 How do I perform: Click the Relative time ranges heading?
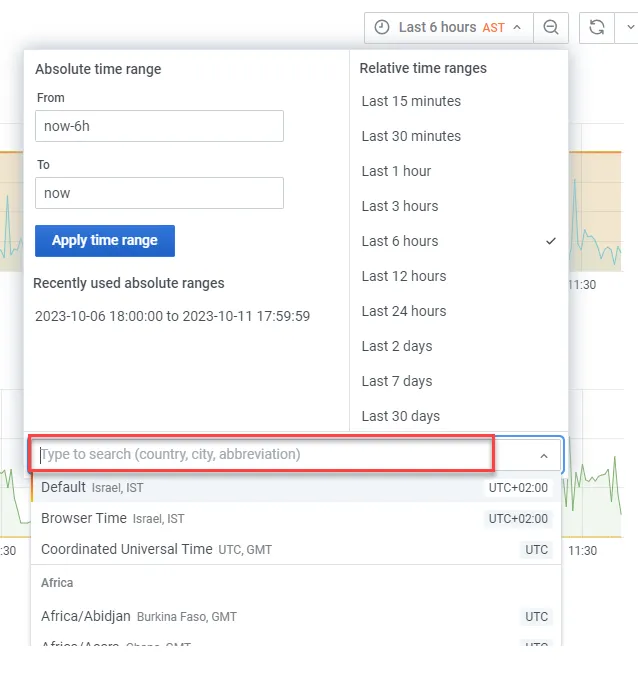click(x=423, y=68)
